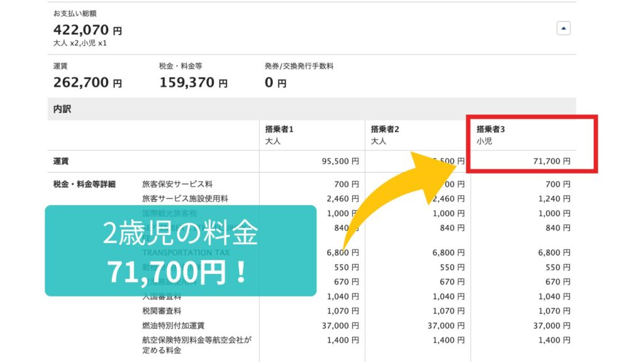Click the 税金・料金等詳細 section label
The width and height of the screenshot is (644, 362).
[x=85, y=184]
